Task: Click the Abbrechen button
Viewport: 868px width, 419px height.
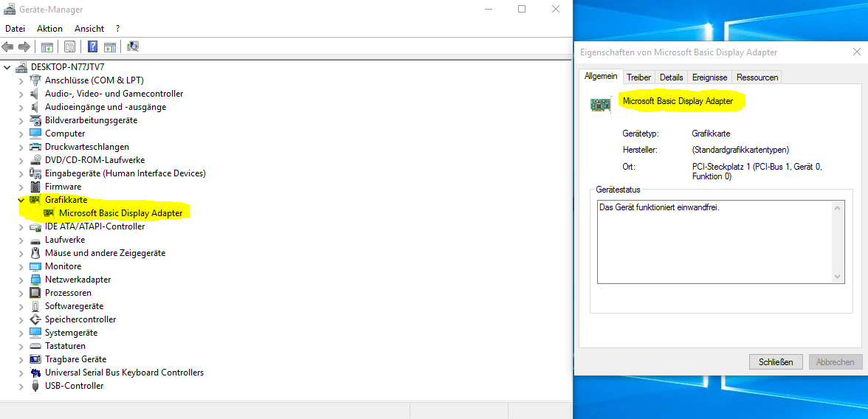Action: point(836,362)
